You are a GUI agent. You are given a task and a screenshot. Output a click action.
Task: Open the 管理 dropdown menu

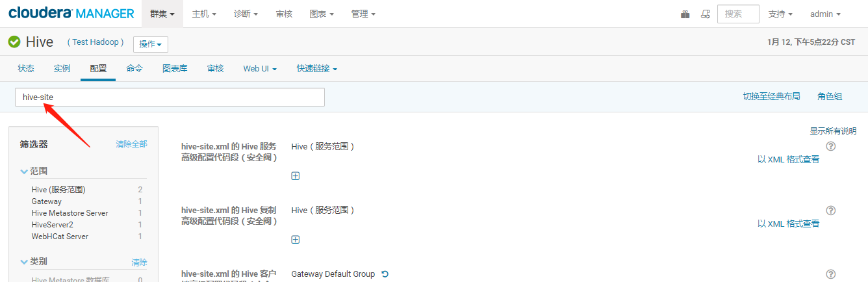click(x=363, y=14)
